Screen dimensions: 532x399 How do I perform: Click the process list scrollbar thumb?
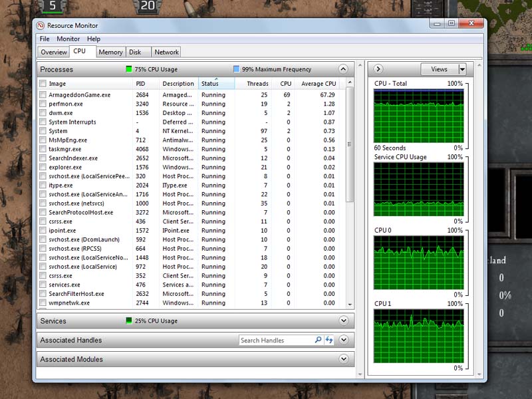(350, 144)
